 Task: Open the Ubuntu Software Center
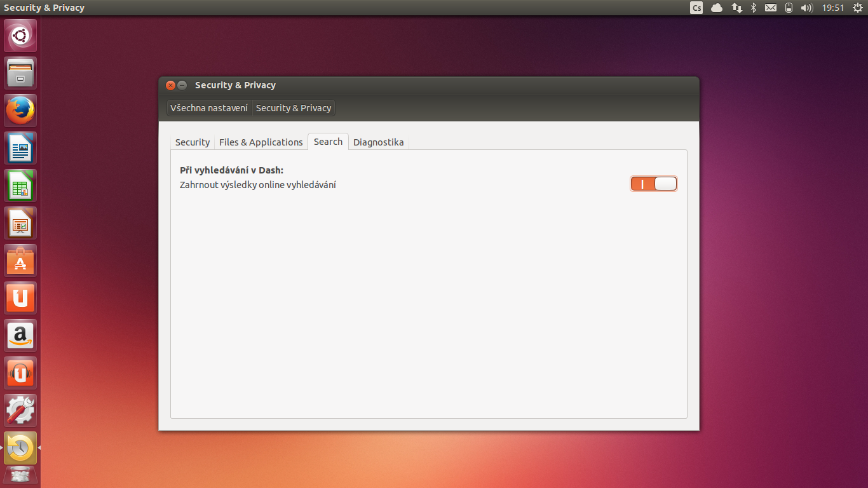[20, 260]
